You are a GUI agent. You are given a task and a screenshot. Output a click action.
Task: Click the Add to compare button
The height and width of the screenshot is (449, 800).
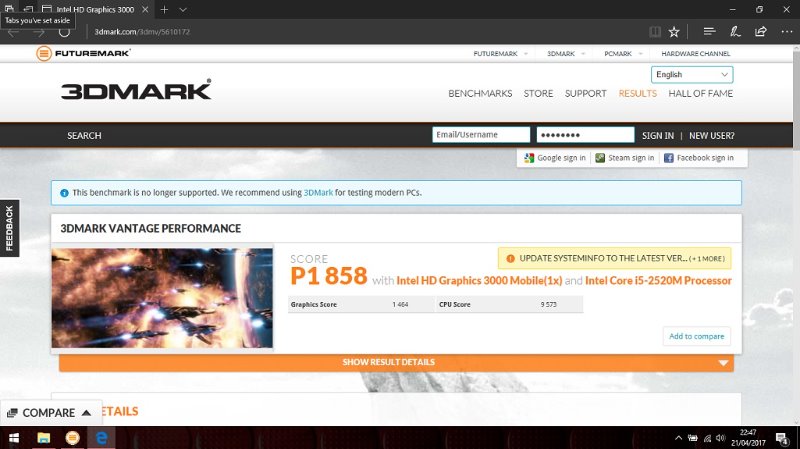(x=696, y=336)
